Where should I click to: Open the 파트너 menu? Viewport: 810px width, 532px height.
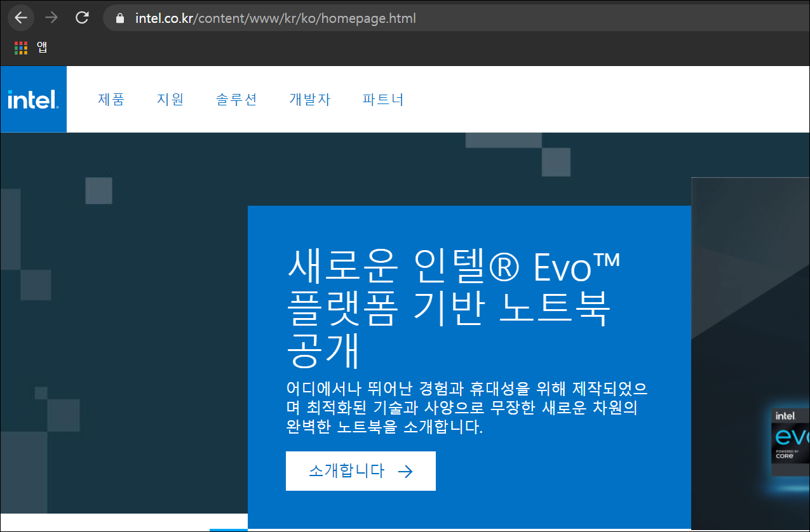tap(383, 100)
